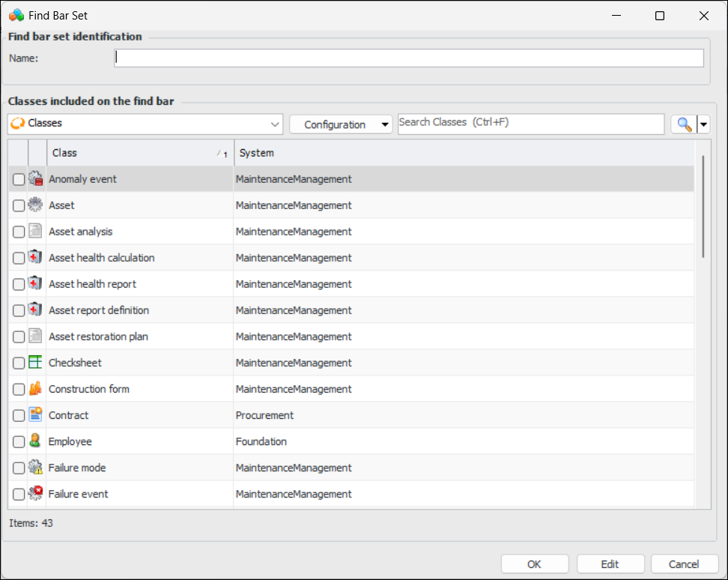
Task: Expand the Configuration dropdown button
Action: pos(341,124)
